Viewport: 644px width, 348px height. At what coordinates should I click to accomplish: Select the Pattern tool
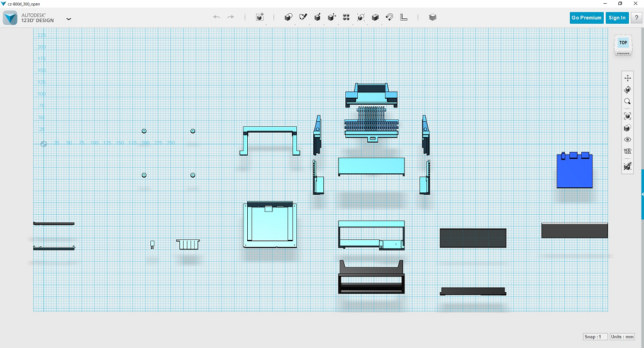[x=347, y=17]
